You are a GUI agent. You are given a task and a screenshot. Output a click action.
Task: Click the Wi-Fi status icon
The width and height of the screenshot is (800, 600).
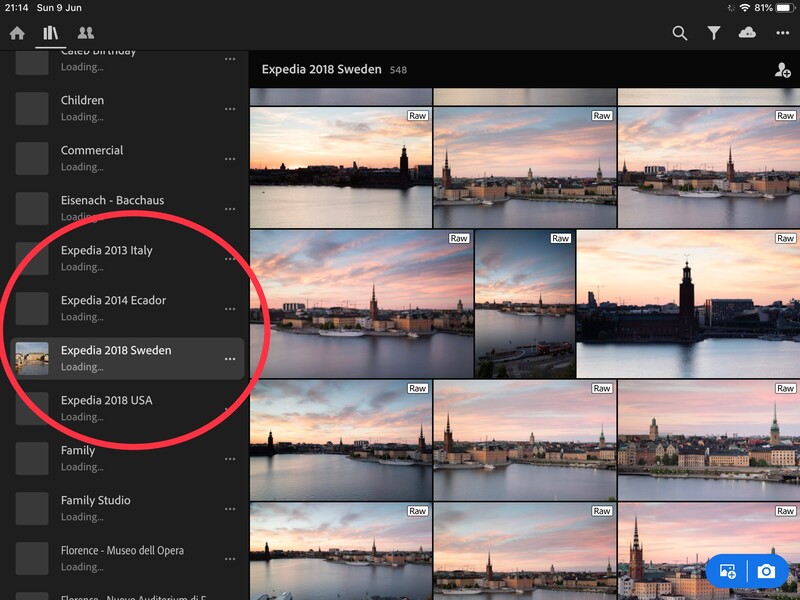click(745, 8)
